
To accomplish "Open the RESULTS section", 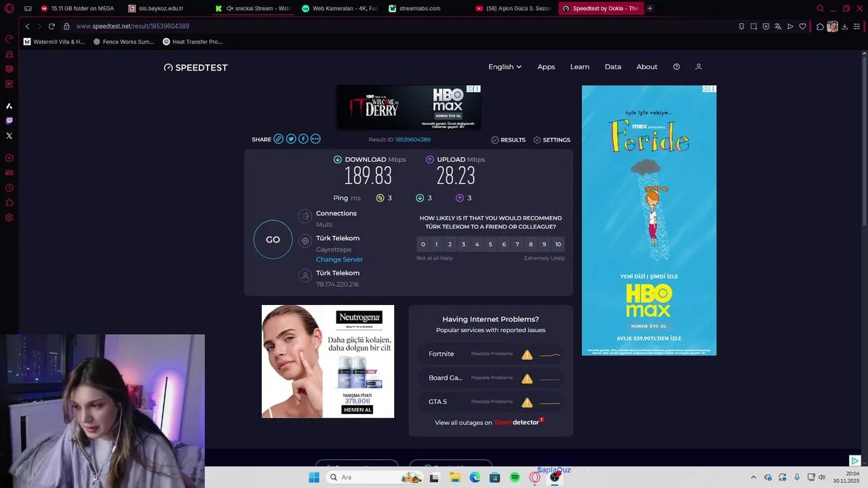I will point(509,140).
